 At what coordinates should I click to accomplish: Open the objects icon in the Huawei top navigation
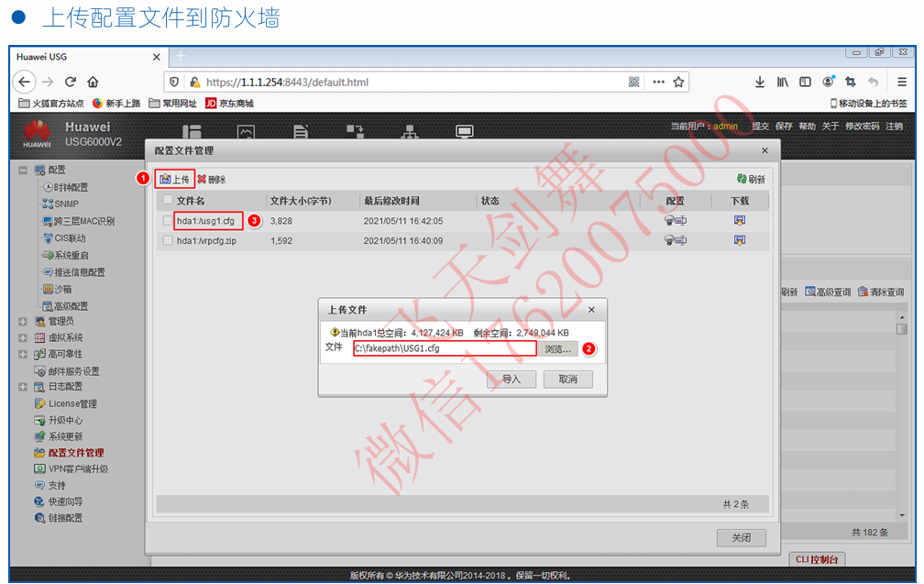coord(355,131)
